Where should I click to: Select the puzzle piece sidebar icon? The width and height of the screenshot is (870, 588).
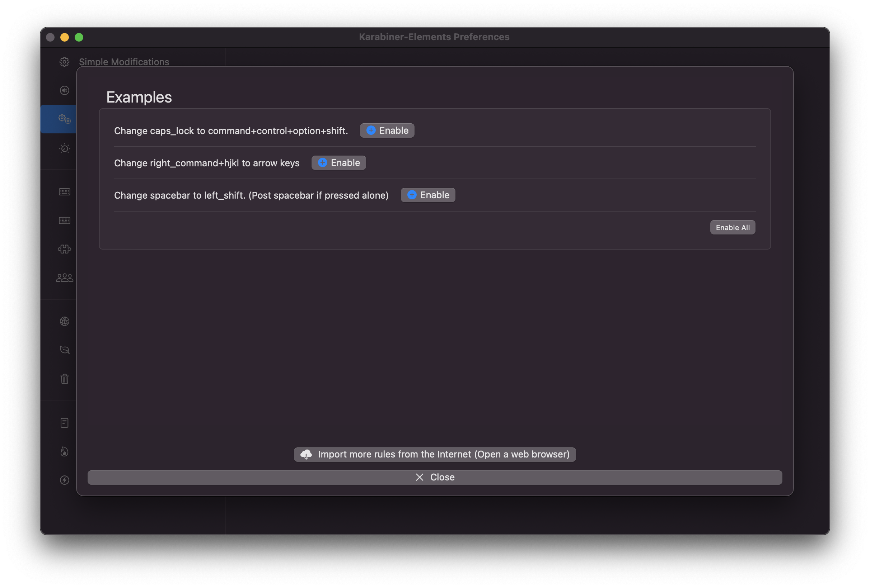coord(64,249)
